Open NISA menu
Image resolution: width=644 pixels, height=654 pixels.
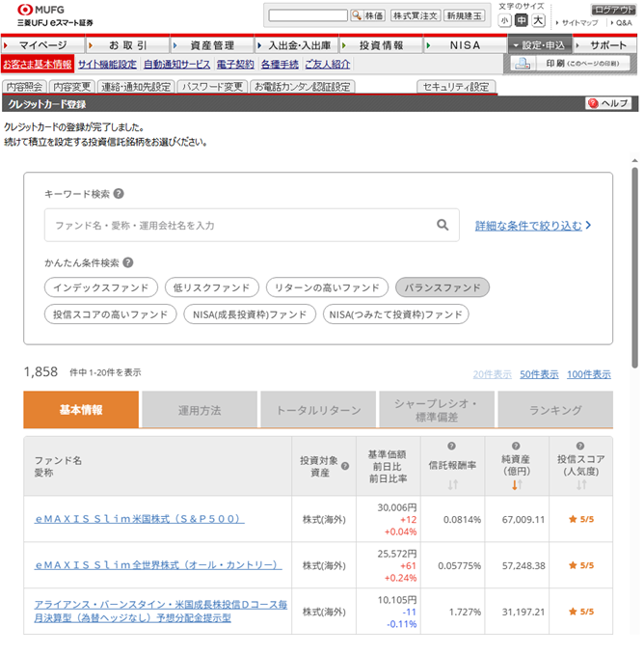coord(466,45)
